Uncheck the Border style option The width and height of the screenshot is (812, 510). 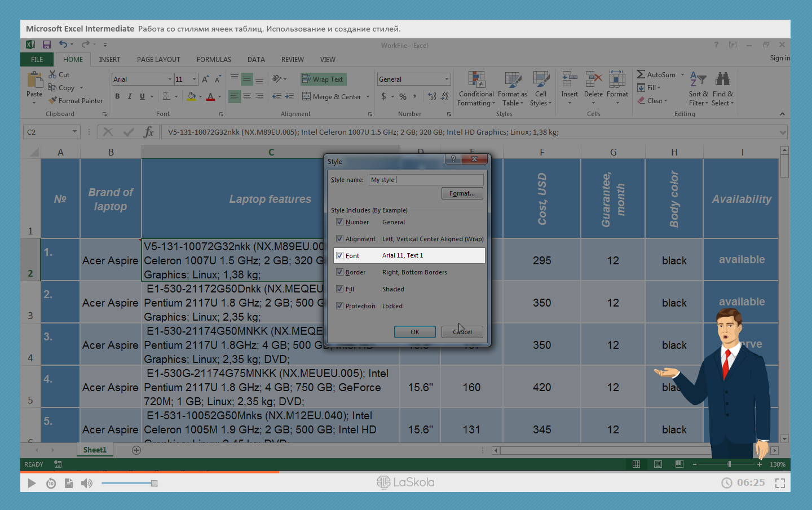340,272
